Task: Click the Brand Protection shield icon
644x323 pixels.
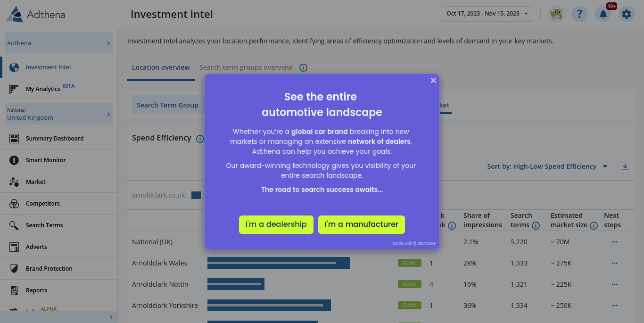Action: (14, 269)
